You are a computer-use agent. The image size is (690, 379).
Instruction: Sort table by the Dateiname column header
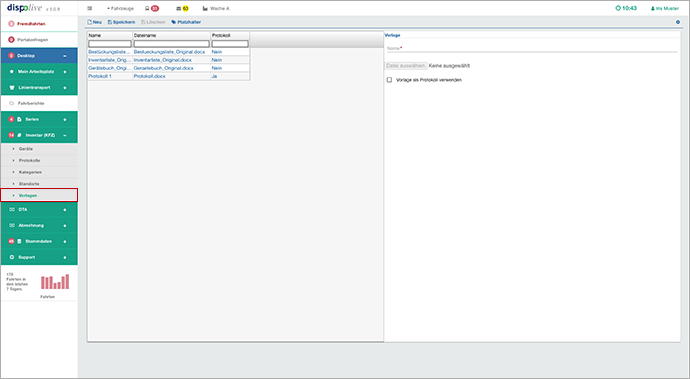pos(172,35)
